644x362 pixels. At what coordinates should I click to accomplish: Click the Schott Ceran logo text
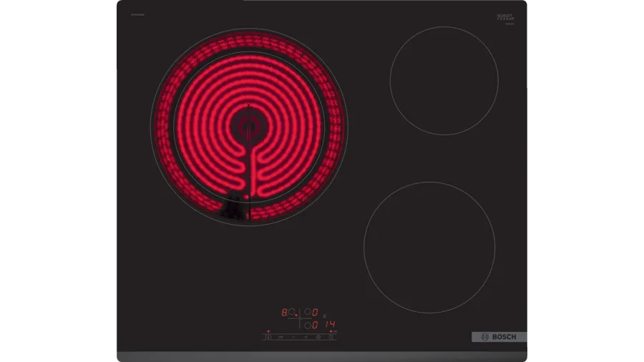[x=505, y=18]
